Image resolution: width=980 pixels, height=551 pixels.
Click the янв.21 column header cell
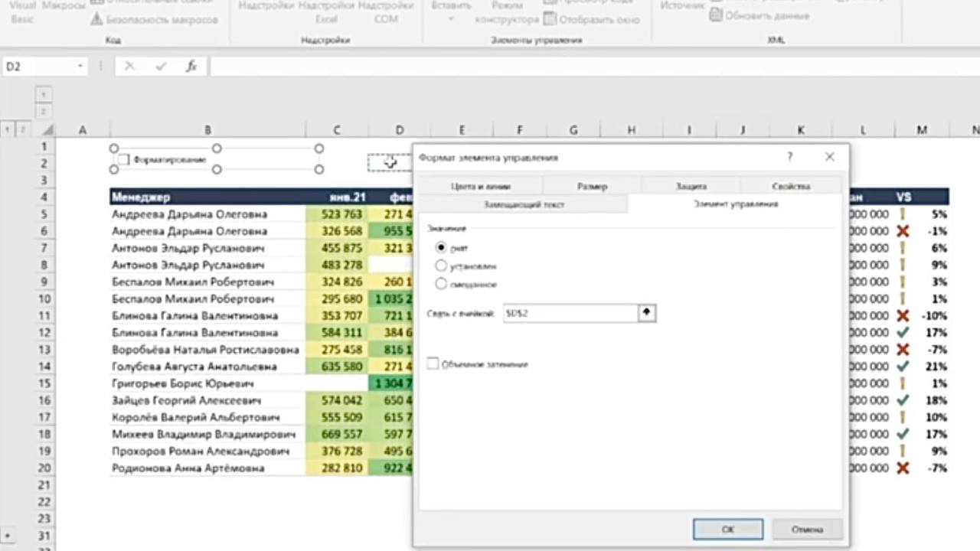[x=337, y=197]
